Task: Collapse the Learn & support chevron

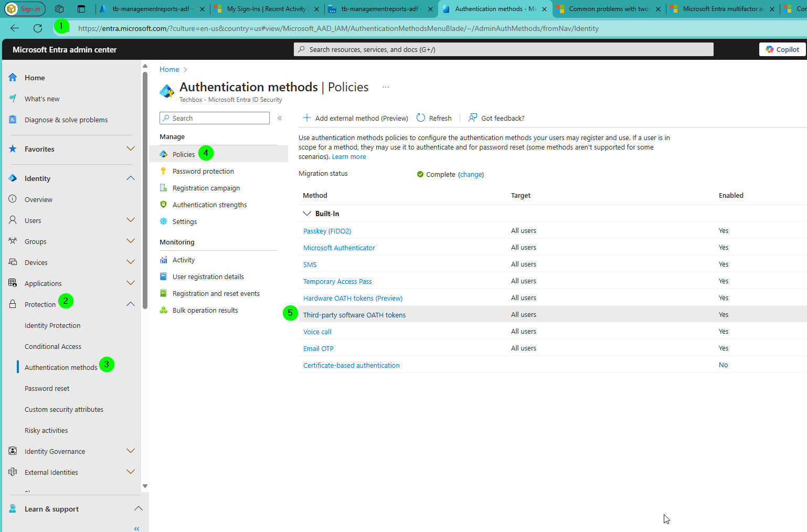Action: pyautogui.click(x=138, y=508)
